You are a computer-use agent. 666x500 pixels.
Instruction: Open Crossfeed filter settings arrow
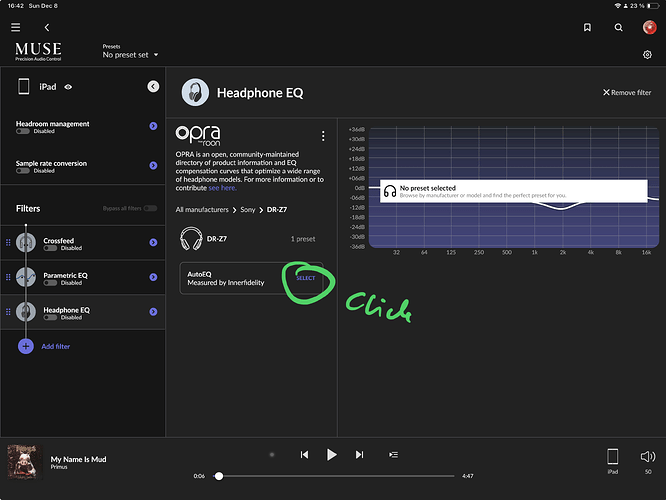tap(153, 243)
